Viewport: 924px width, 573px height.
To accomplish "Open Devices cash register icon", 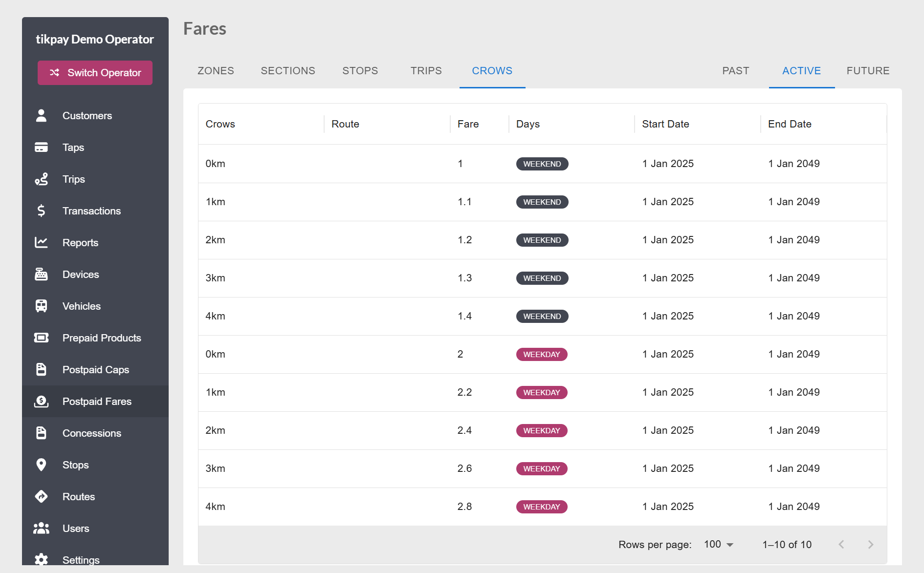I will pos(42,275).
